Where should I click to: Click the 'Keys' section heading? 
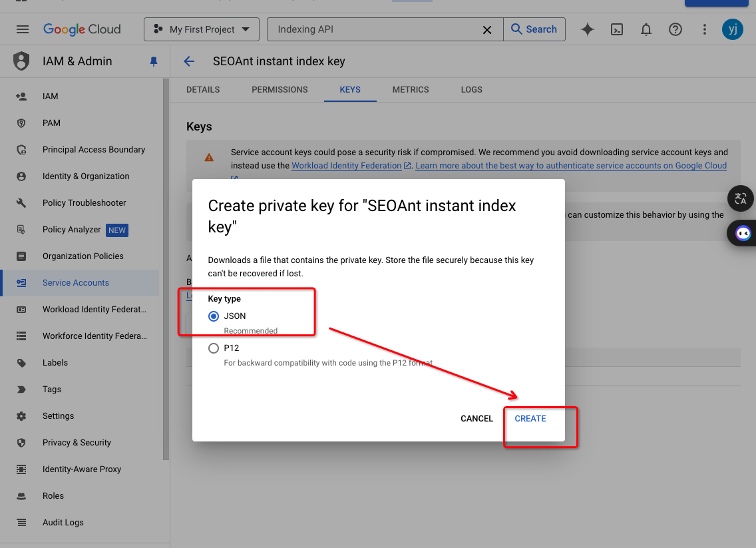point(199,127)
